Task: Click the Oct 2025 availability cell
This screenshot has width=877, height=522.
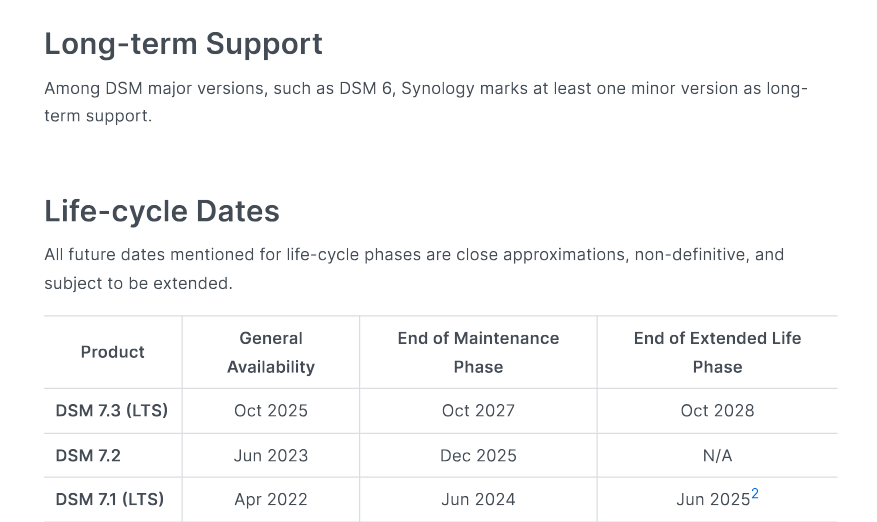Action: click(x=271, y=411)
